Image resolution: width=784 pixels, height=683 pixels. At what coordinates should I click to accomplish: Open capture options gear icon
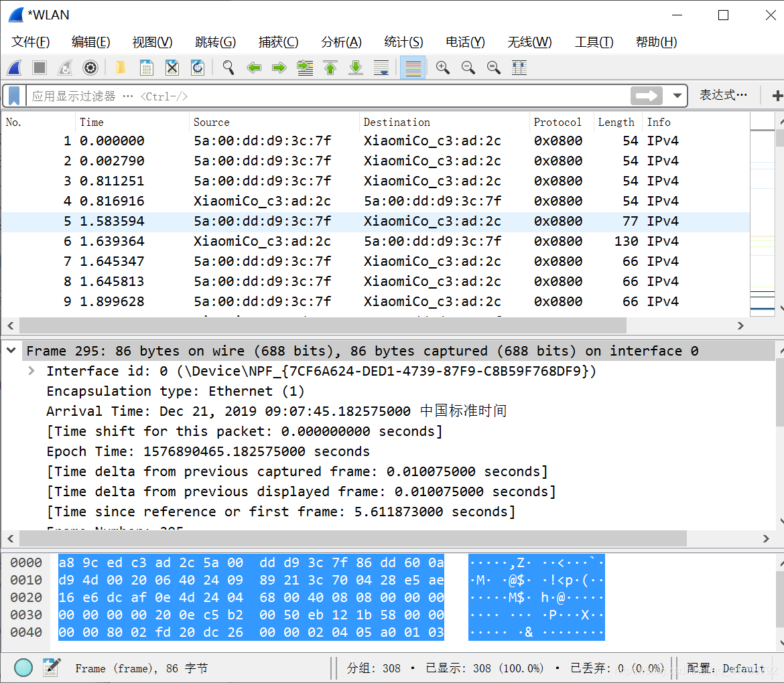(90, 68)
